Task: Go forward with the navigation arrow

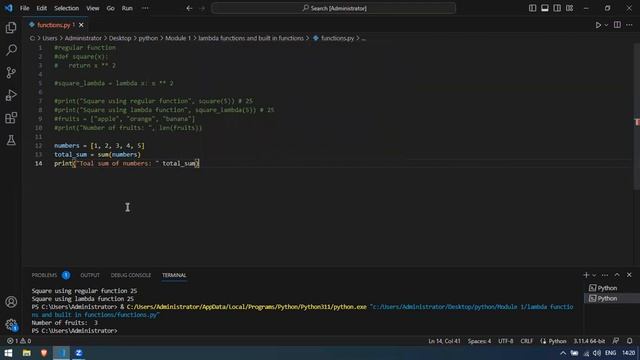Action: coord(202,8)
